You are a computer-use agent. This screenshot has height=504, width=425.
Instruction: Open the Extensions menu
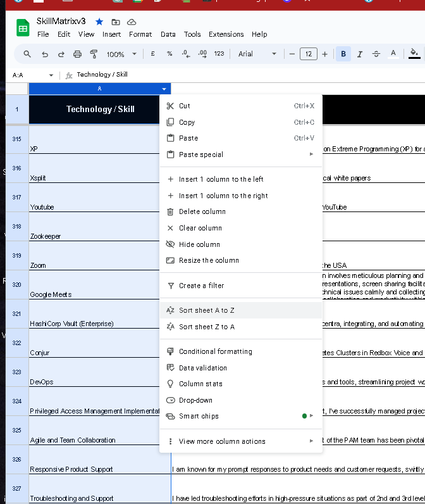click(226, 34)
